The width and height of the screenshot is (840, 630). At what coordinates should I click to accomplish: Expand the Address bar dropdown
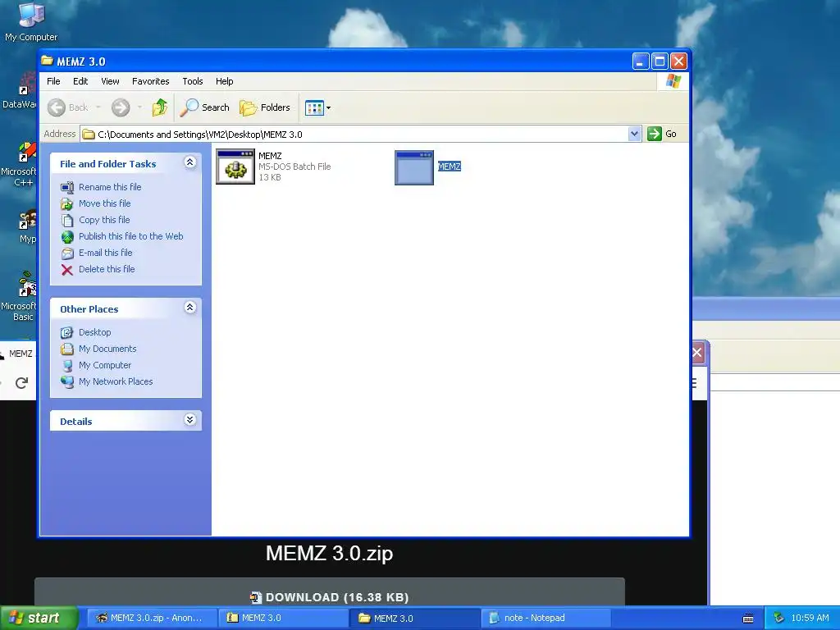tap(634, 134)
